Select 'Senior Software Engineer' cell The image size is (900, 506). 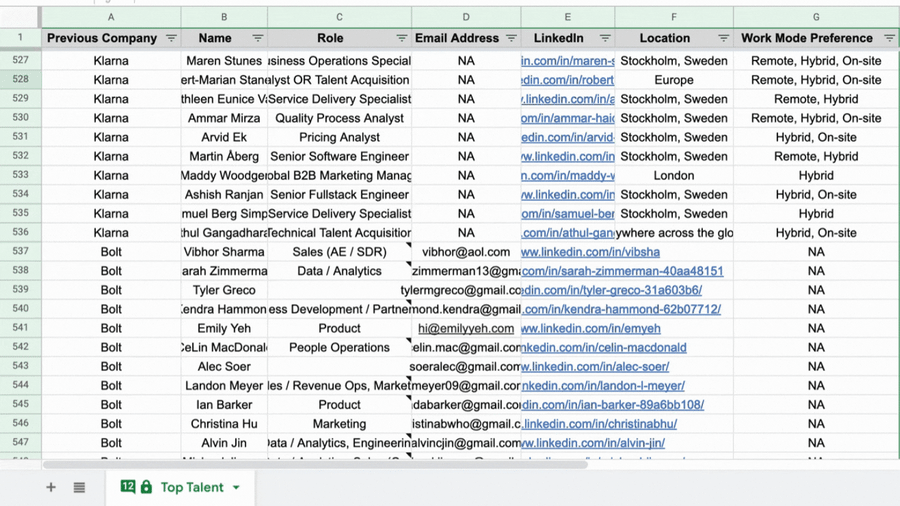point(340,156)
